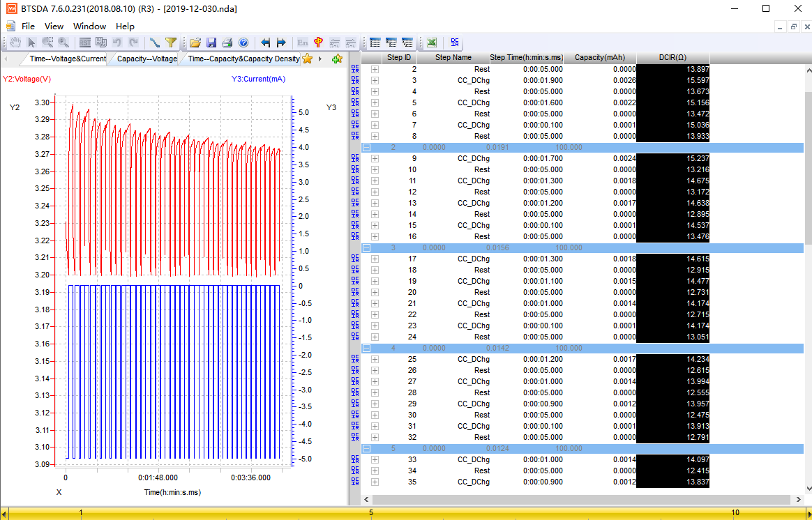Click marker 5 on the yellow ruler
This screenshot has height=520, width=812.
click(x=371, y=512)
